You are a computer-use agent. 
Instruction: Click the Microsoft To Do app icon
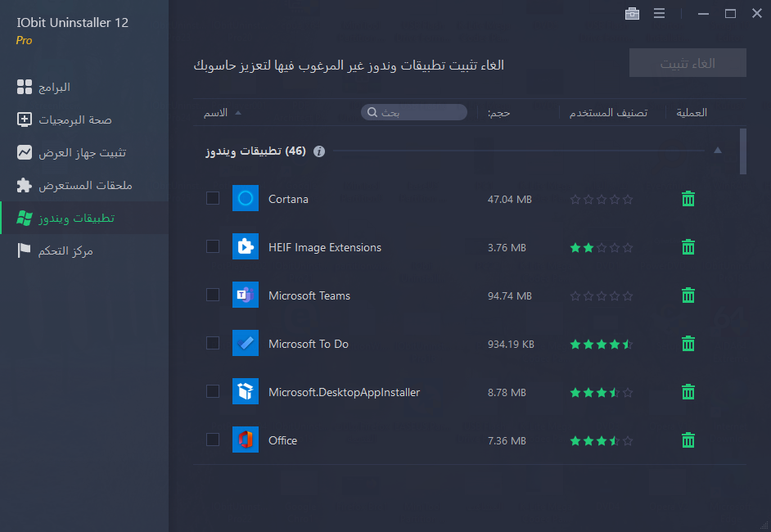coord(246,343)
